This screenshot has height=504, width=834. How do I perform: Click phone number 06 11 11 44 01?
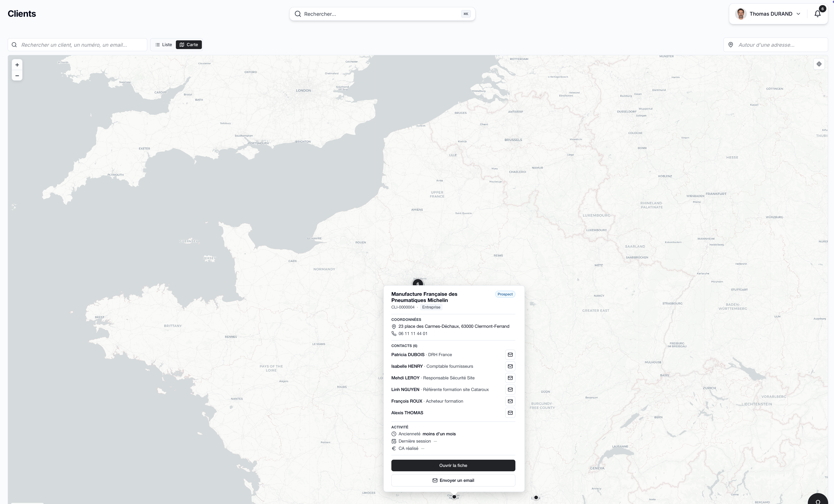point(413,334)
